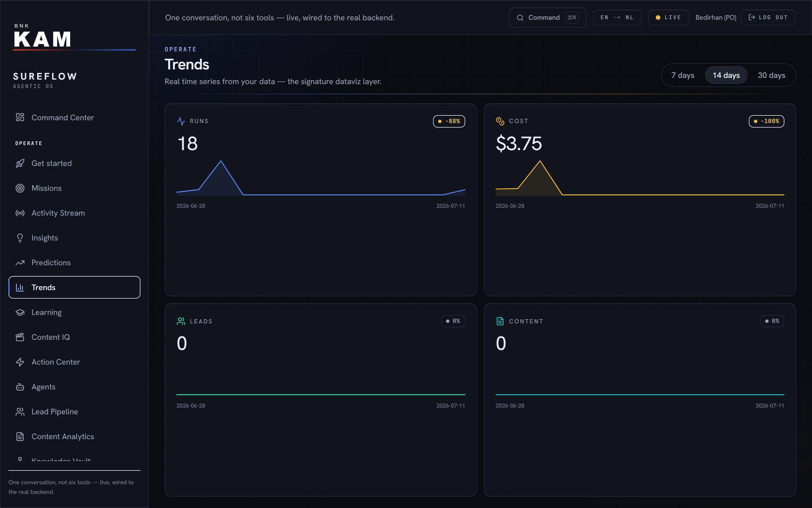Open Command Center grid icon
812x508 pixels.
point(20,117)
